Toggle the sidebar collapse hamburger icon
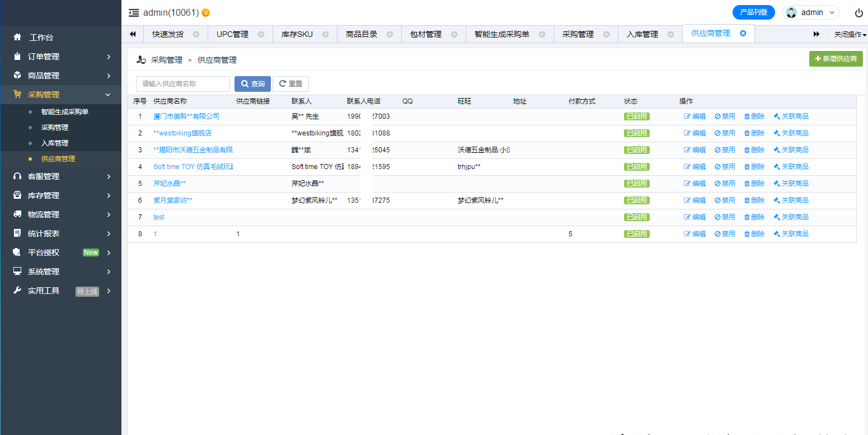The width and height of the screenshot is (868, 435). point(134,12)
